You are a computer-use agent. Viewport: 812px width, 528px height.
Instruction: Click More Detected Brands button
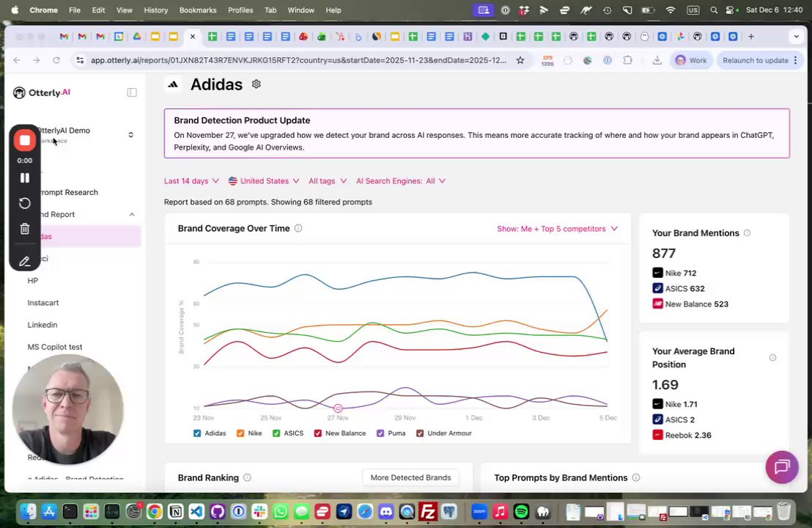pyautogui.click(x=410, y=477)
